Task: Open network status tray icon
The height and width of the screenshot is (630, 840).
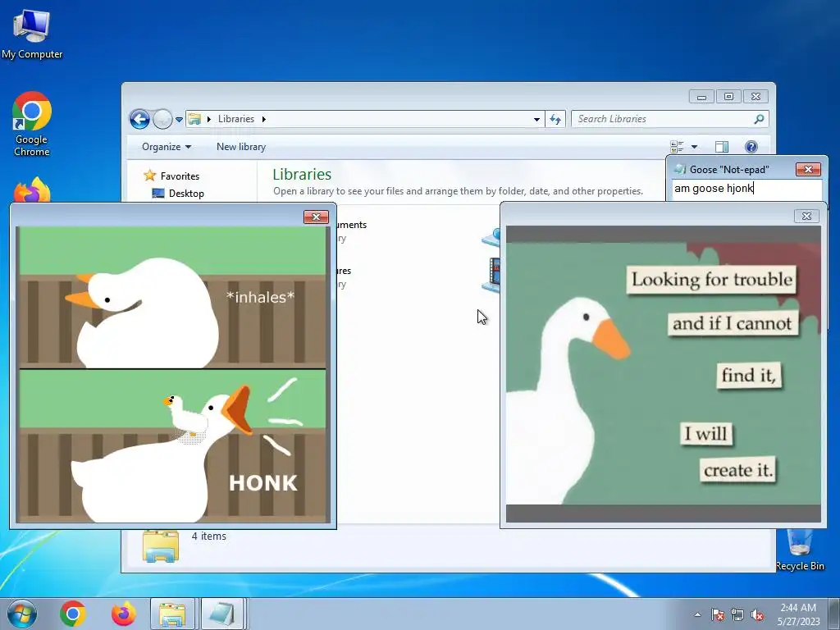Action: (x=737, y=614)
